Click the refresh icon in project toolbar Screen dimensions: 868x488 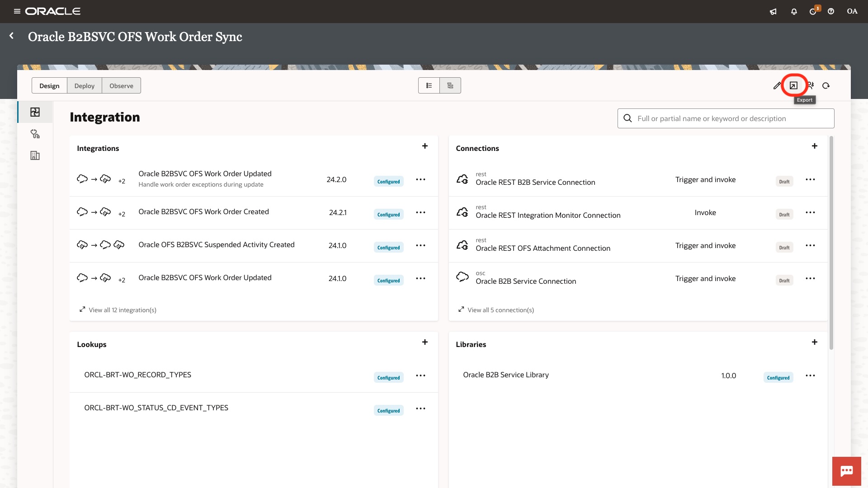click(x=826, y=85)
